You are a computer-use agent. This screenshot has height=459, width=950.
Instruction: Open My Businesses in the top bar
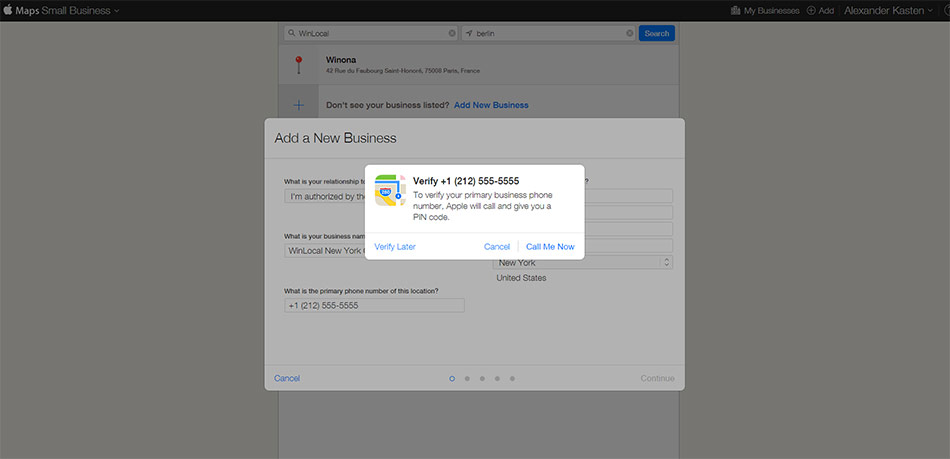tap(765, 10)
